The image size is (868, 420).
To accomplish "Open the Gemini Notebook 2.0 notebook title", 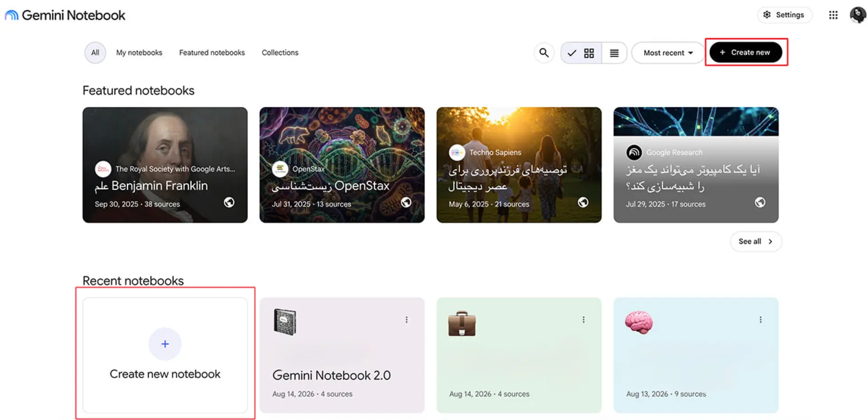I will click(331, 375).
